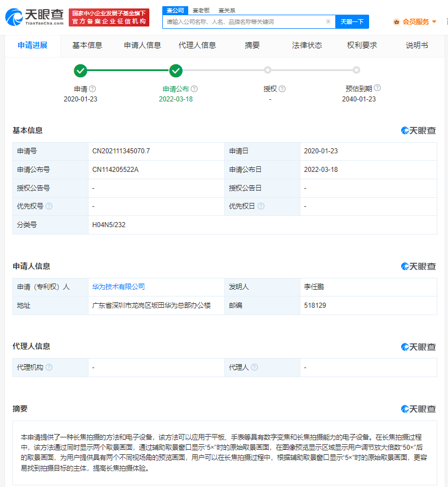Click classification code H04N5/232

pos(109,224)
